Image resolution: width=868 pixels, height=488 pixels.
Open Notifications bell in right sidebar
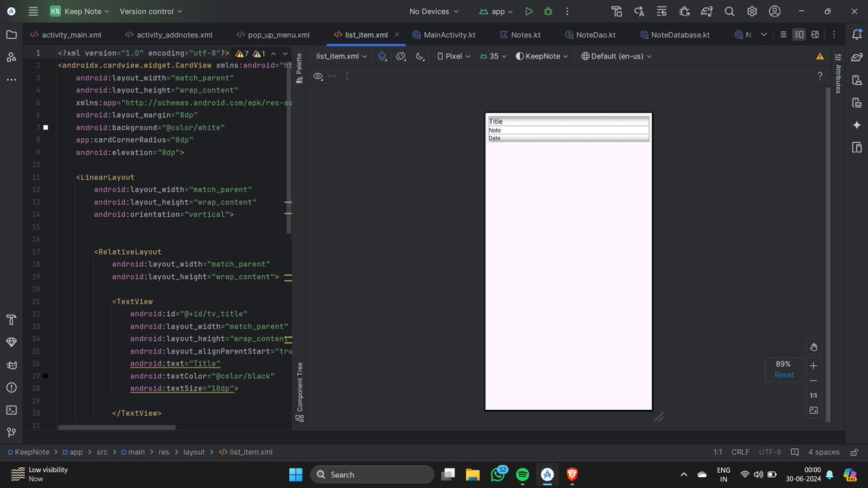point(857,34)
